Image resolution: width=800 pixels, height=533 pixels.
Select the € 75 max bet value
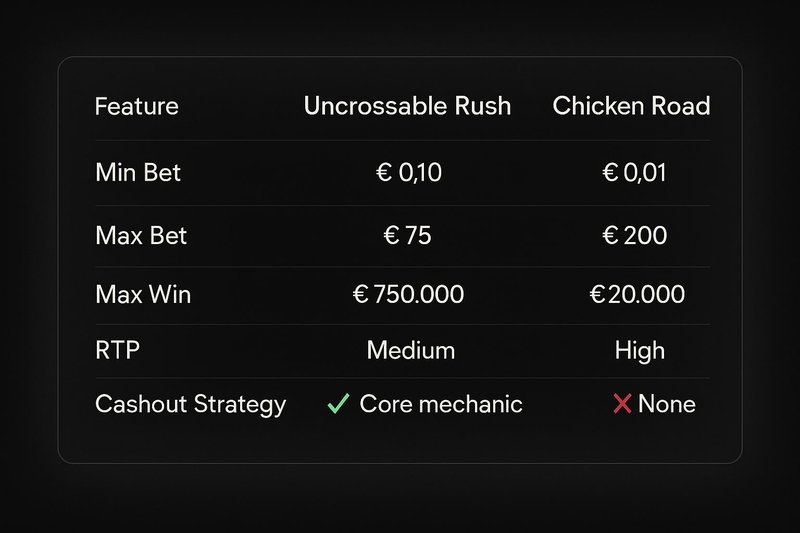pos(407,237)
